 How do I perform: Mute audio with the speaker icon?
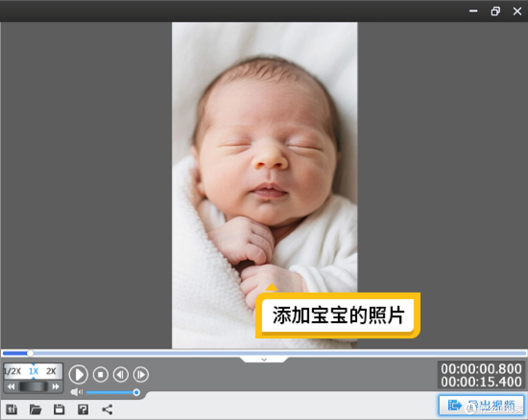(x=76, y=392)
